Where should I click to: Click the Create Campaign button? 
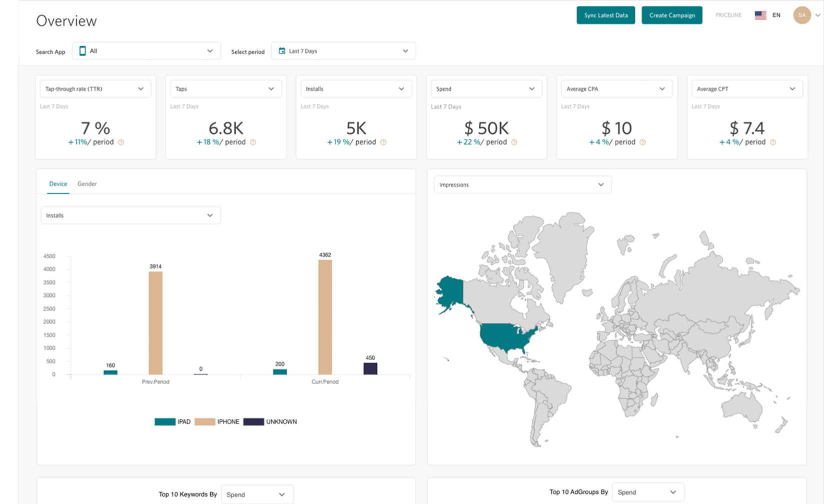672,15
